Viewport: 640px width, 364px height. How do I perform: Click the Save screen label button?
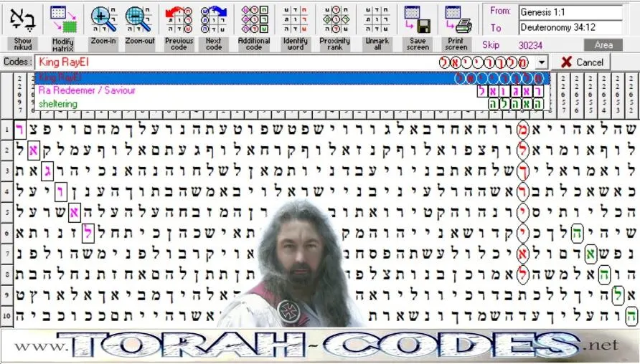(x=418, y=44)
